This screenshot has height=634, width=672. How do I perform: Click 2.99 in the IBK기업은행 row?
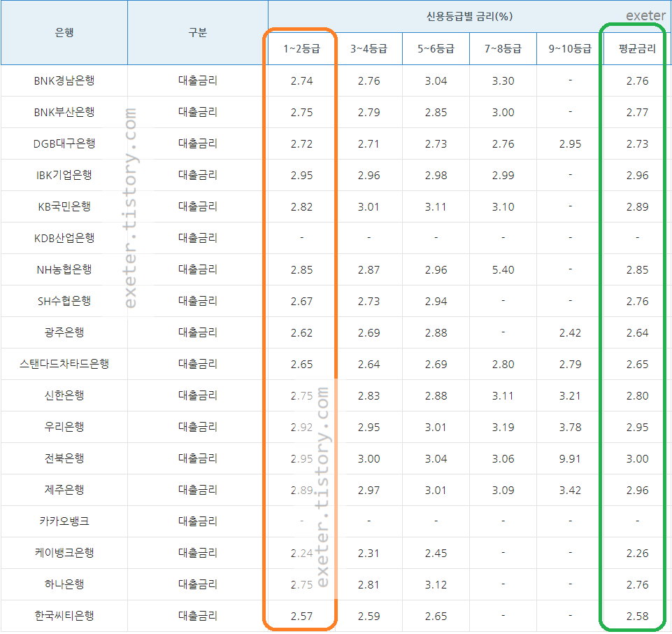point(503,176)
